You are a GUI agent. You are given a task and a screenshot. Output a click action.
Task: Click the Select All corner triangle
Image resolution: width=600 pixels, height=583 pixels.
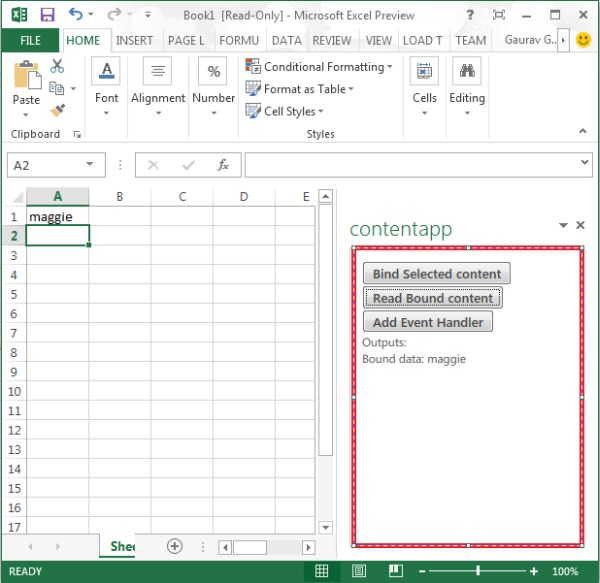[x=18, y=197]
